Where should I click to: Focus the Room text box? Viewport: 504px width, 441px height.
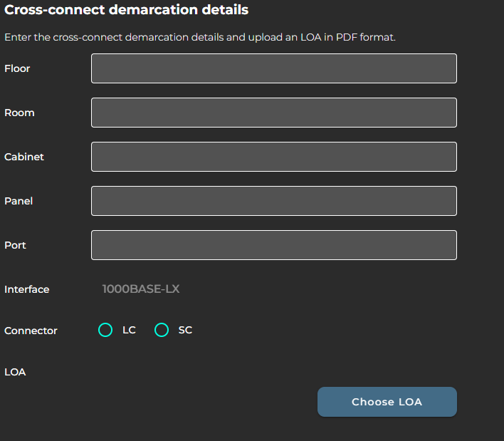[273, 113]
